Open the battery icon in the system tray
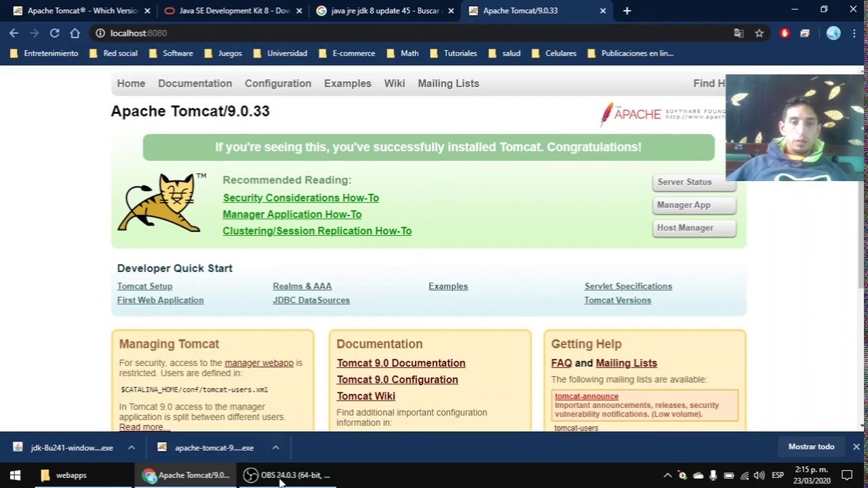Screen dimensions: 868x488 [x=729, y=475]
